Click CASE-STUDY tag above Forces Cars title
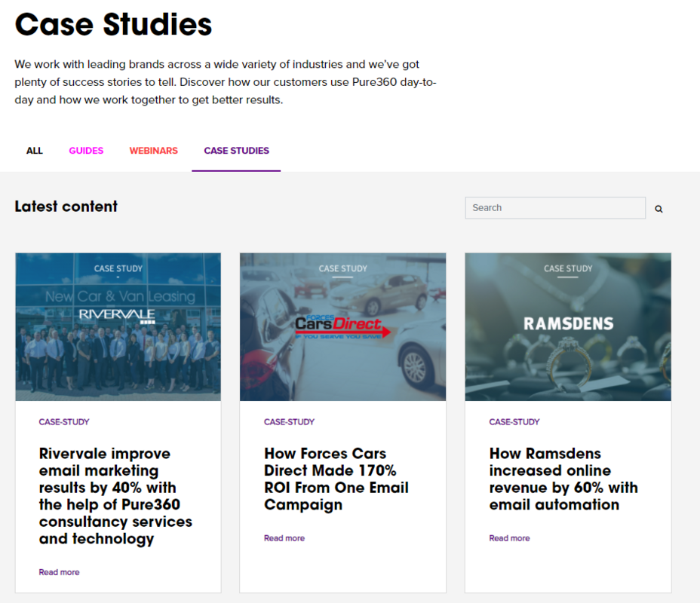This screenshot has height=603, width=700. 289,422
